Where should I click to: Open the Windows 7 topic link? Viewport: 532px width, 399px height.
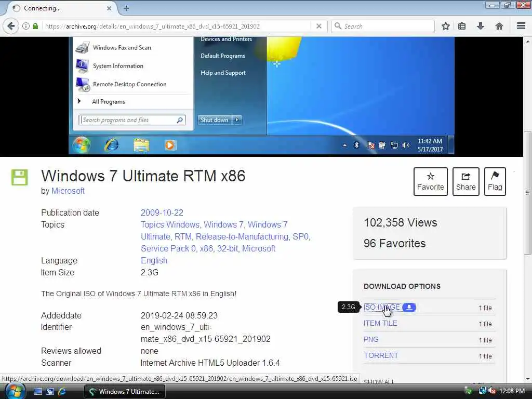[x=223, y=224]
